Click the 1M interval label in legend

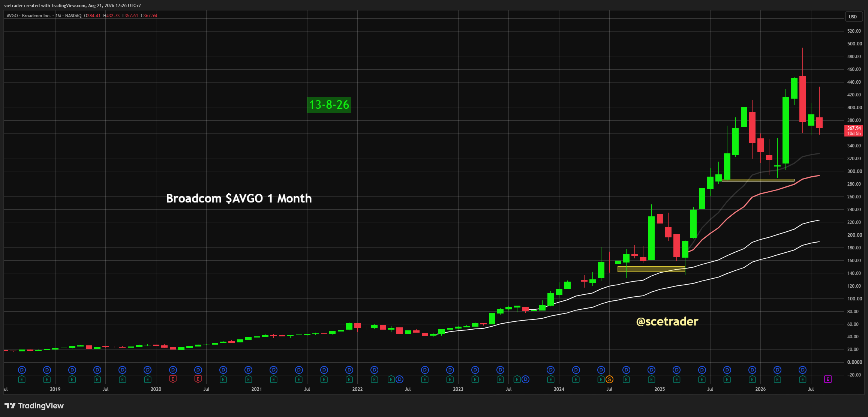(x=58, y=16)
